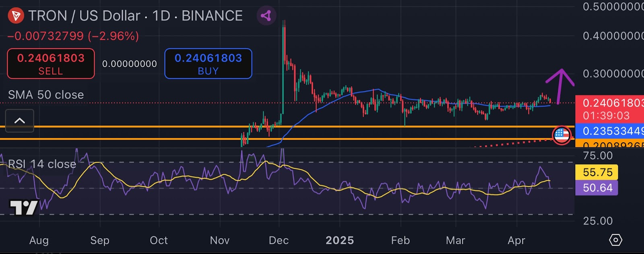
Task: Click the Nov label on time axis
Action: point(220,240)
